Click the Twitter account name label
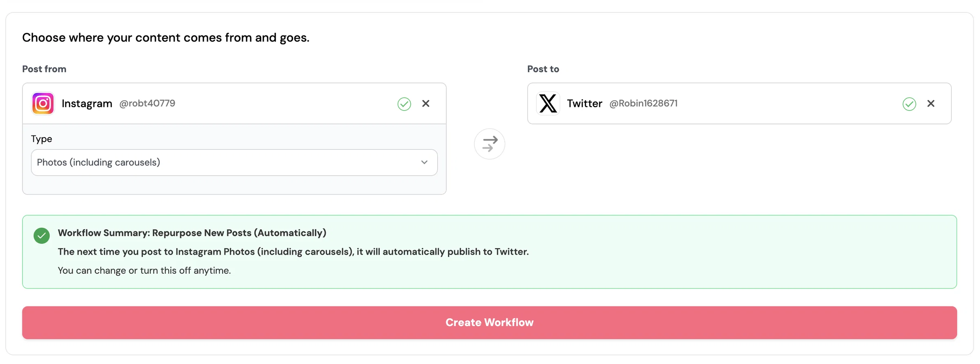Image resolution: width=980 pixels, height=364 pixels. pyautogui.click(x=584, y=104)
